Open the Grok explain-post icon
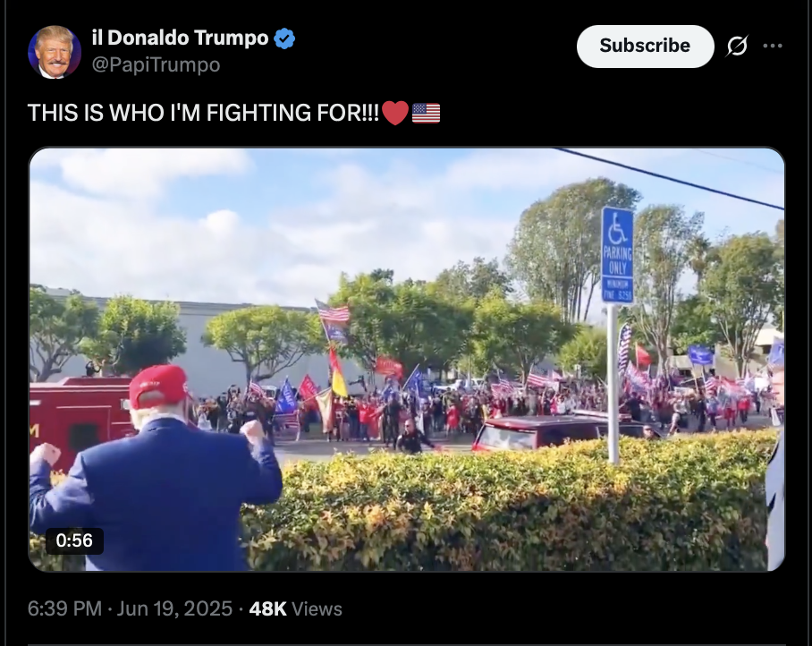The image size is (812, 646). (737, 47)
